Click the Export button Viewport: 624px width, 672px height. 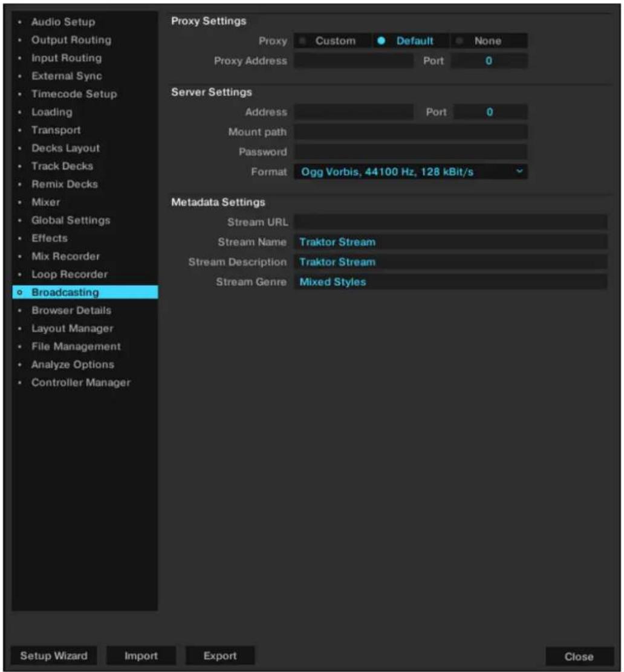pos(220,656)
